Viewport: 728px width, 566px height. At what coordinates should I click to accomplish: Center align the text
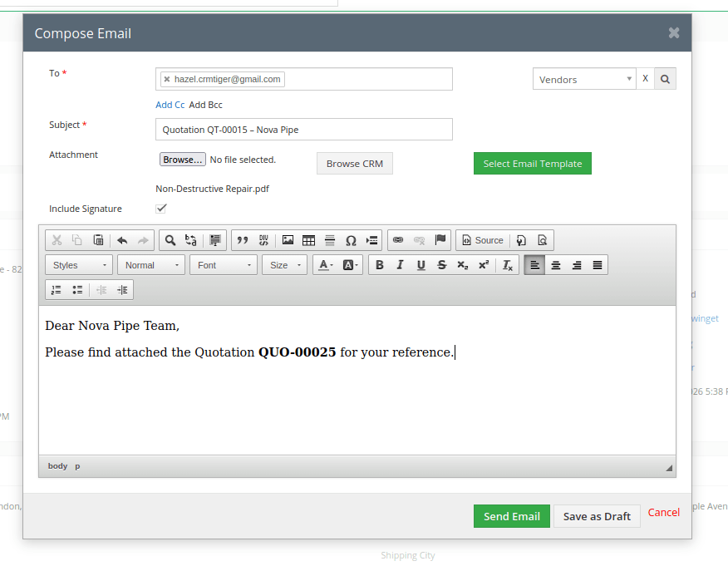555,265
